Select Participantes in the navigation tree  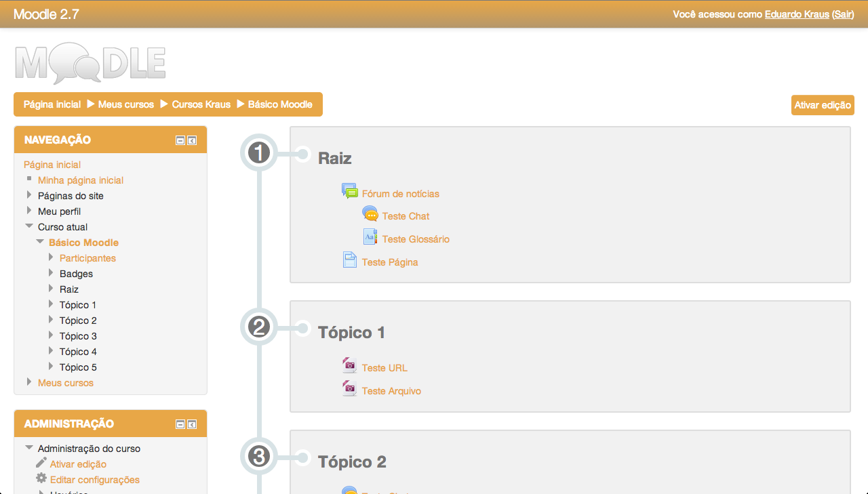pos(87,258)
